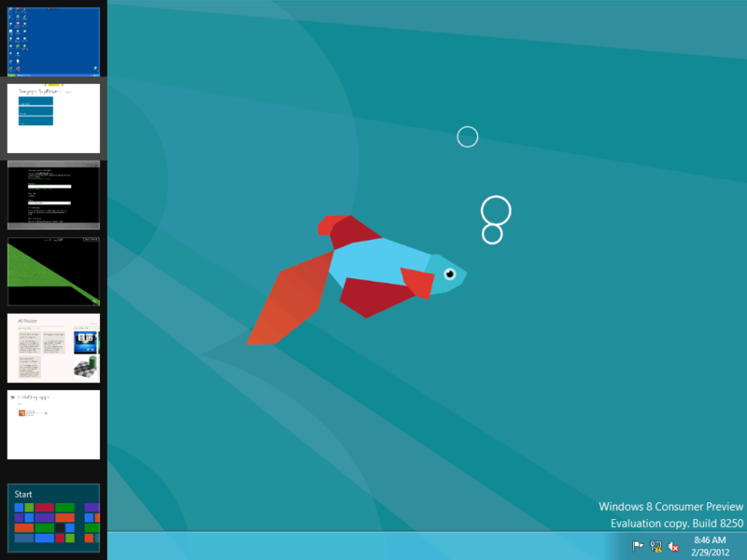Open the dark command prompt app thumbnail
This screenshot has width=747, height=560.
point(53,196)
